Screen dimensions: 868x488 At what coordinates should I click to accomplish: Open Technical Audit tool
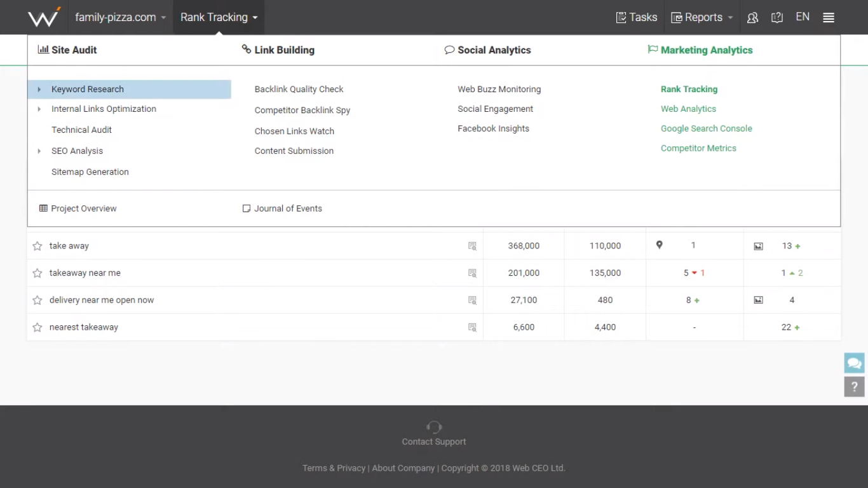tap(81, 130)
